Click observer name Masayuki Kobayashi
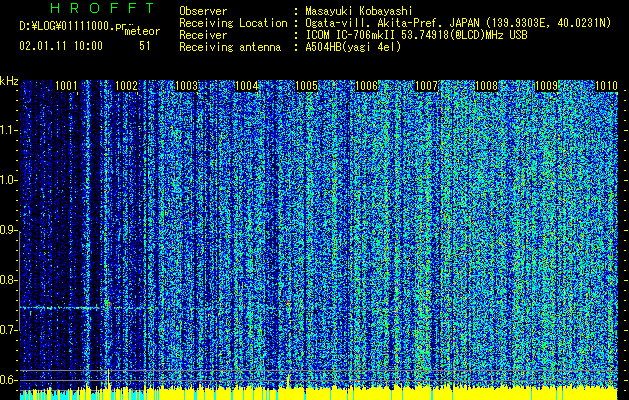The image size is (629, 400). (x=359, y=11)
